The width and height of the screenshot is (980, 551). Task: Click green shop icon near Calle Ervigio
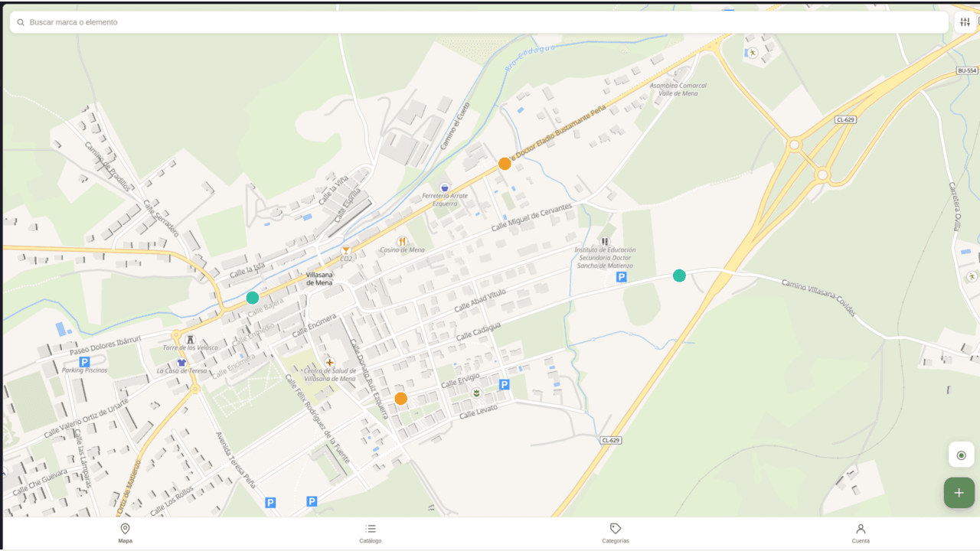476,393
